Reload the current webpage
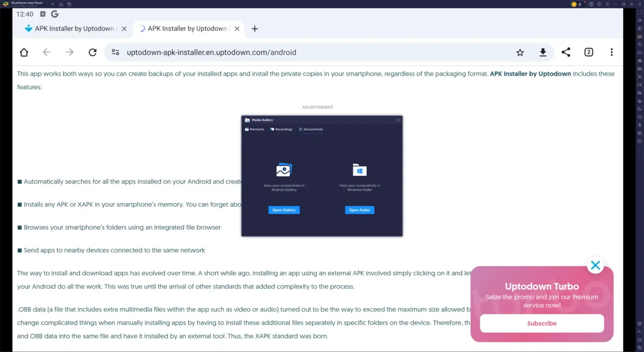The height and width of the screenshot is (352, 644). pyautogui.click(x=92, y=52)
